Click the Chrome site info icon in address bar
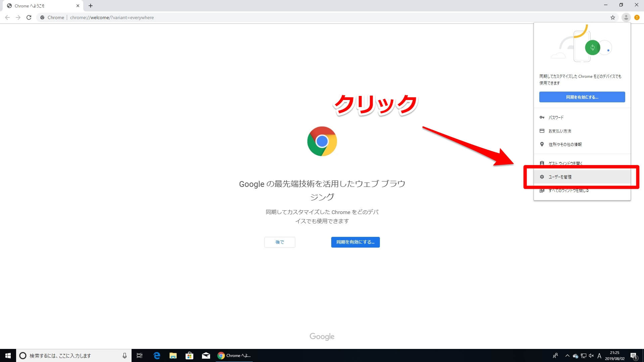 click(42, 17)
